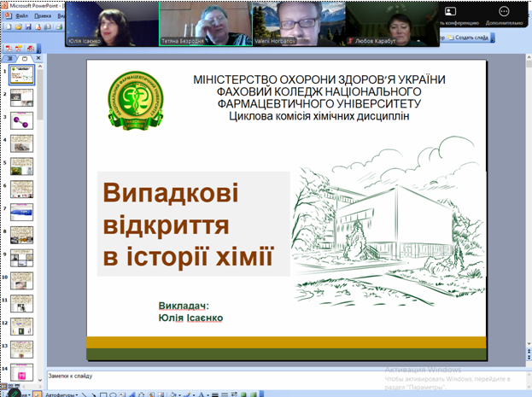The height and width of the screenshot is (397, 532).
Task: Expand toolbar options after Создать слайд
Action: pyautogui.click(x=493, y=38)
